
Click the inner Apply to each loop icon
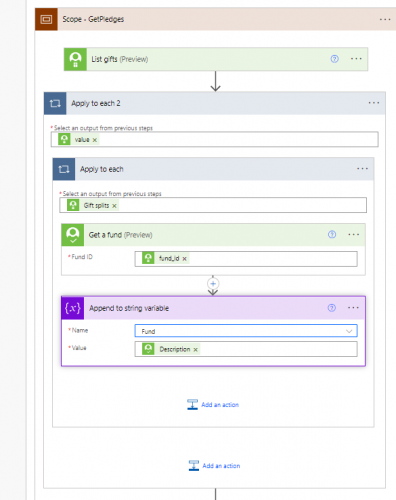[64, 169]
